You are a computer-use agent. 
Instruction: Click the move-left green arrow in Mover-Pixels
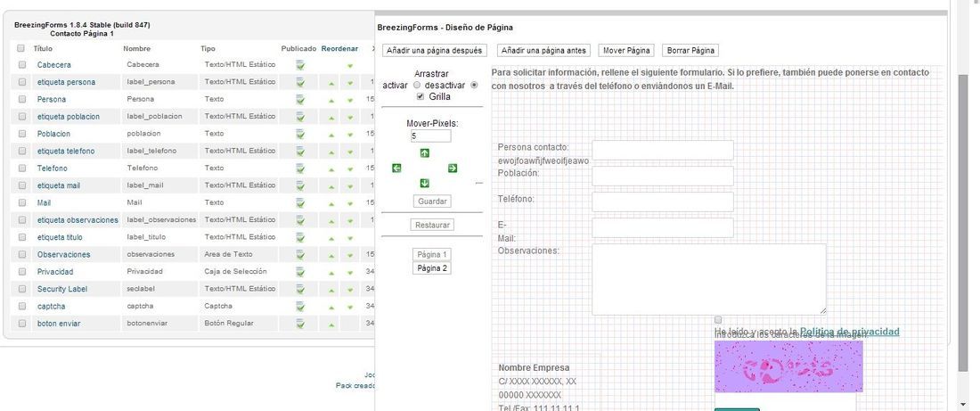[x=396, y=168]
